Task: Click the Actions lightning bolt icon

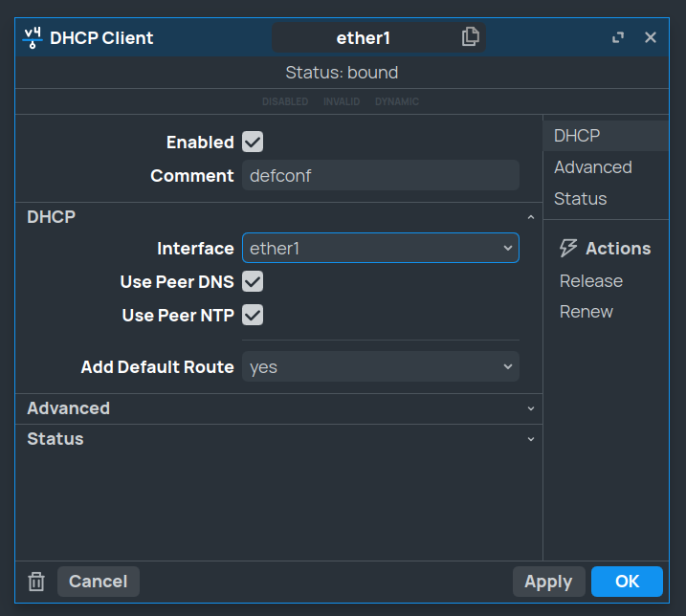Action: pos(568,248)
